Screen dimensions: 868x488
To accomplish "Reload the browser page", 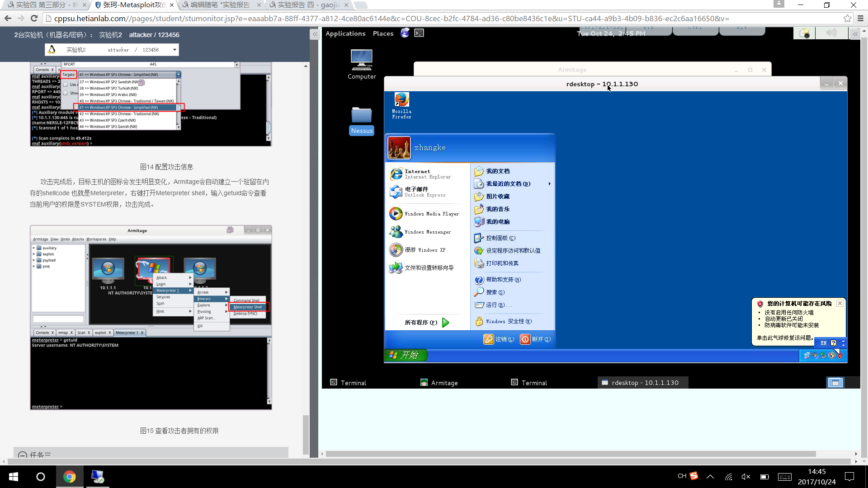I will (34, 19).
